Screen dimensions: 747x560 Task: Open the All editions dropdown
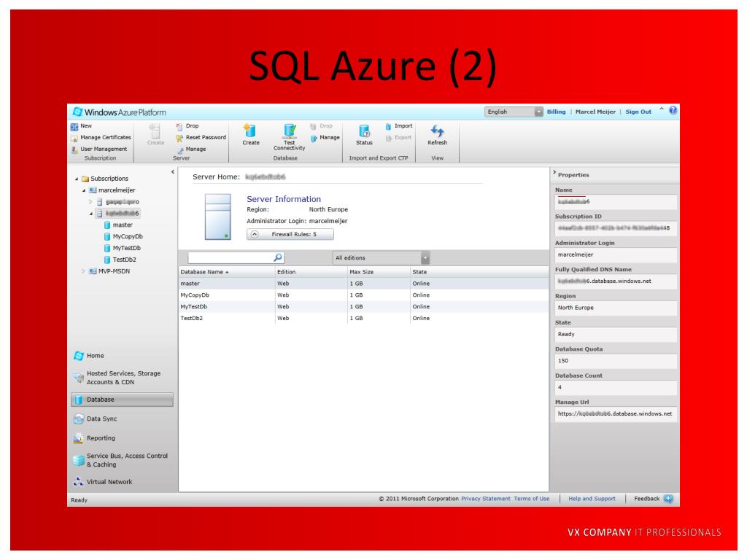(x=381, y=258)
